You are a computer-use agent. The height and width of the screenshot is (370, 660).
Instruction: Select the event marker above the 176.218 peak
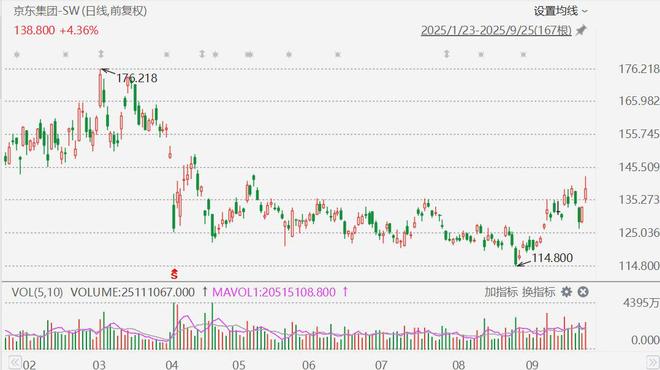coord(101,54)
